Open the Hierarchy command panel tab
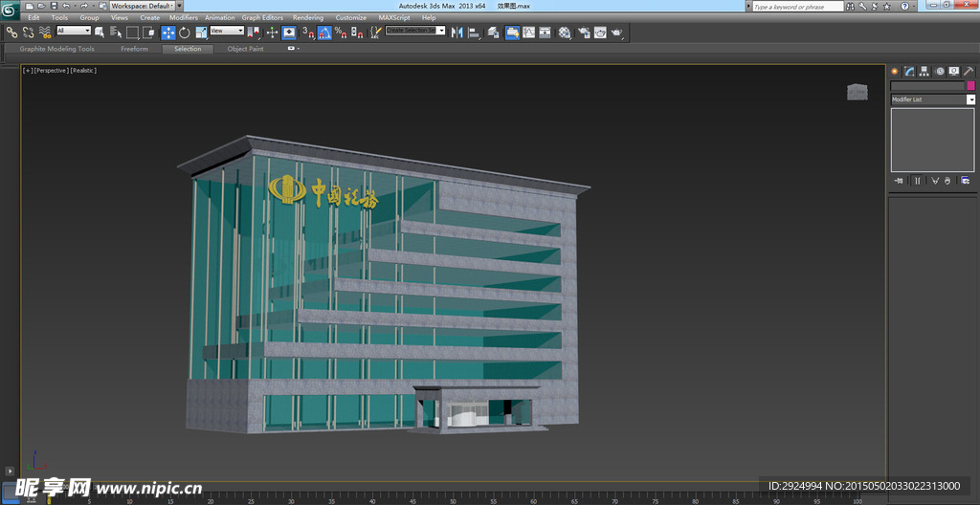This screenshot has height=505, width=980. 924,71
